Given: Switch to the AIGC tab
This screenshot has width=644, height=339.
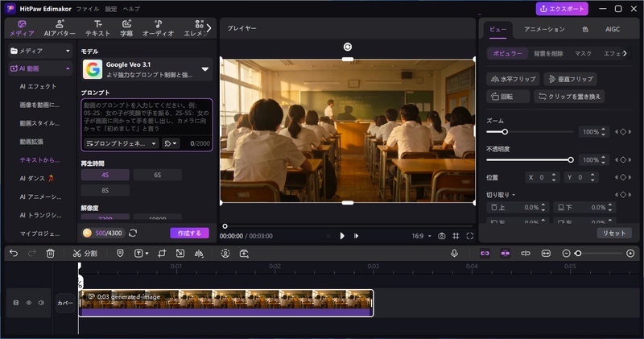Looking at the screenshot, I should [613, 29].
